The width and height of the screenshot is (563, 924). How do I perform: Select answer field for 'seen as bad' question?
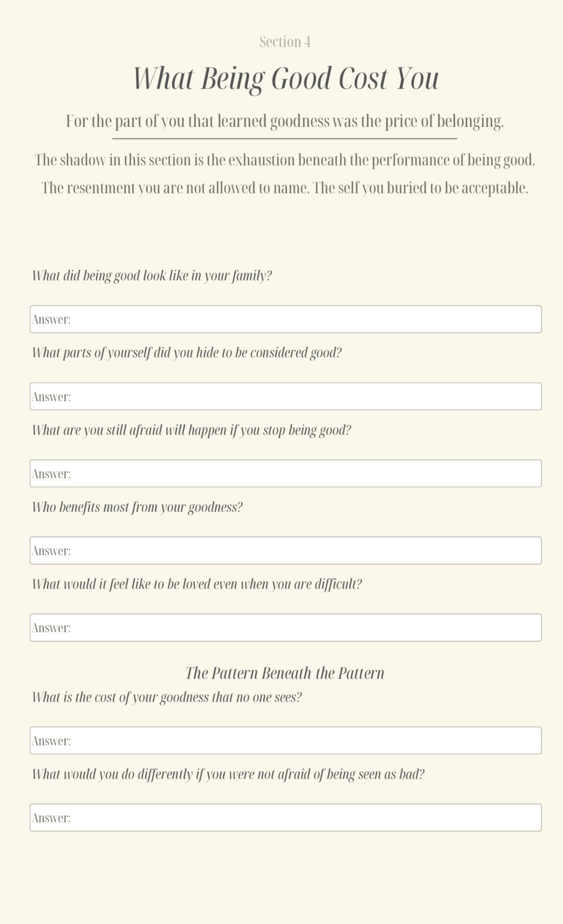coord(285,818)
